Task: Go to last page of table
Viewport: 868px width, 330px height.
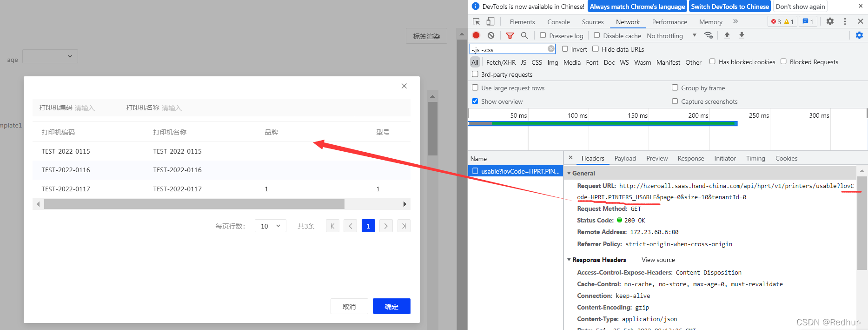Action: [404, 226]
